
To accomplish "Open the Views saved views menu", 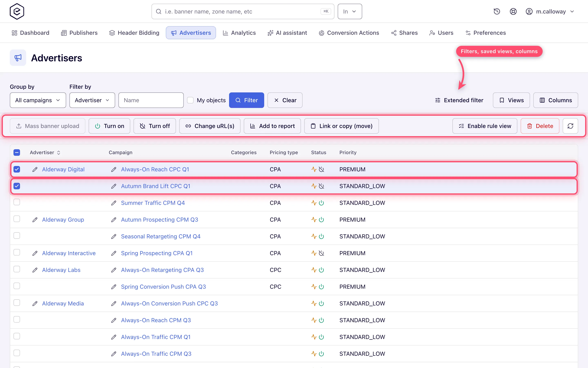I will click(x=511, y=100).
